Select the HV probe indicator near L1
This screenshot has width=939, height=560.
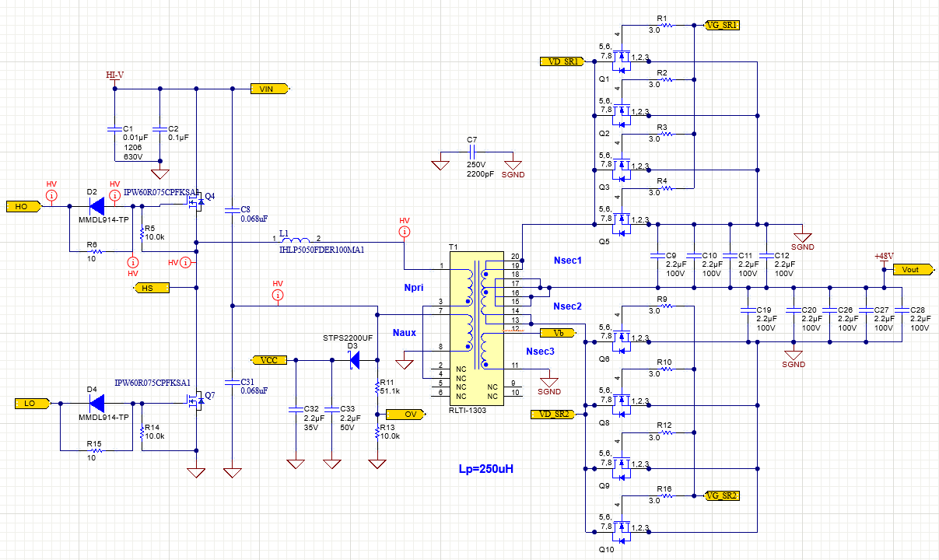(404, 233)
